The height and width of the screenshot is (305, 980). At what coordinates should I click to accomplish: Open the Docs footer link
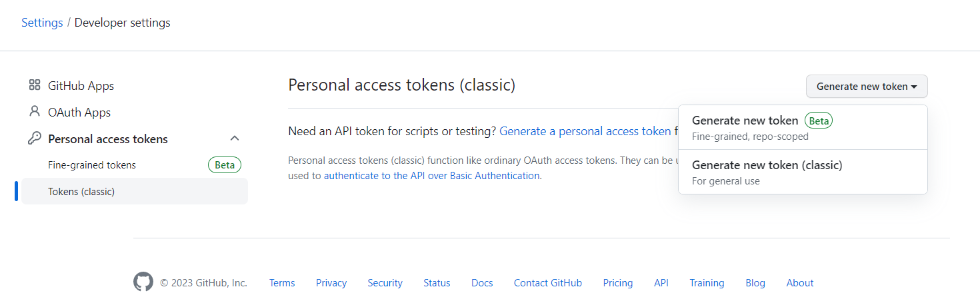pyautogui.click(x=482, y=283)
